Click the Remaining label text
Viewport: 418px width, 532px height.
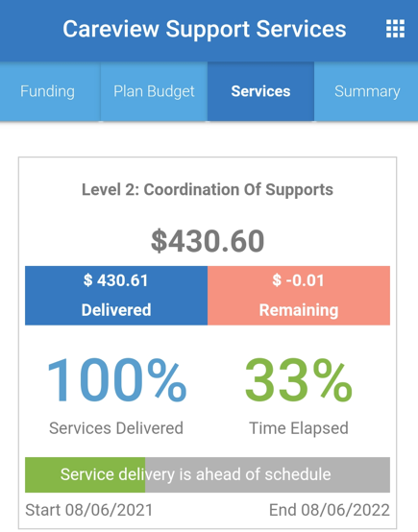pos(299,310)
